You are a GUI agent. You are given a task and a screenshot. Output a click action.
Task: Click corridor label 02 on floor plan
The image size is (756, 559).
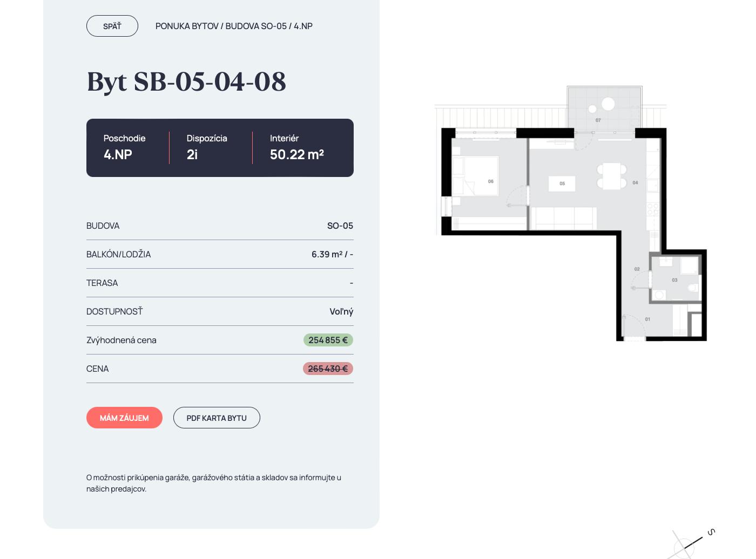pos(637,269)
